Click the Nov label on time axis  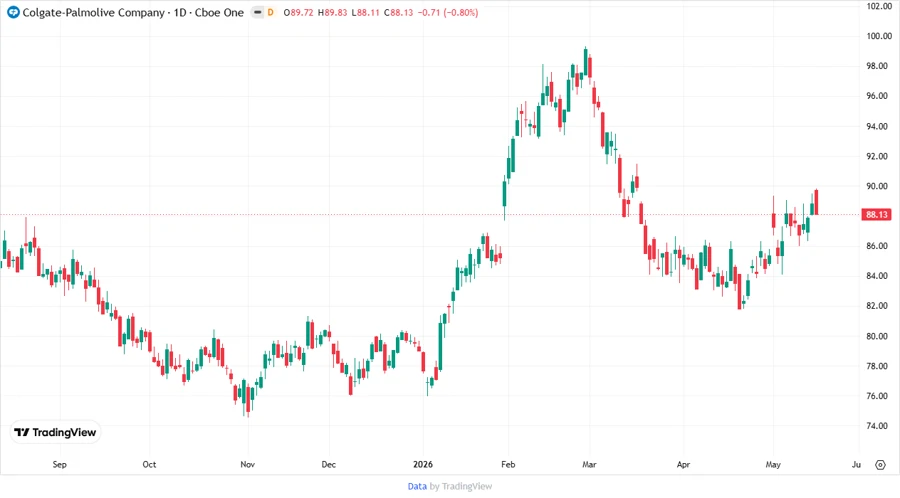(x=247, y=465)
